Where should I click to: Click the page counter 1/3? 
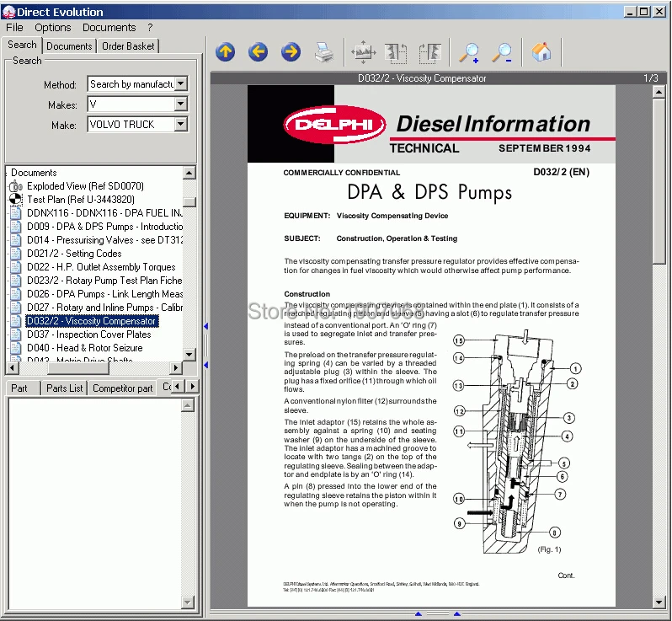coord(651,78)
